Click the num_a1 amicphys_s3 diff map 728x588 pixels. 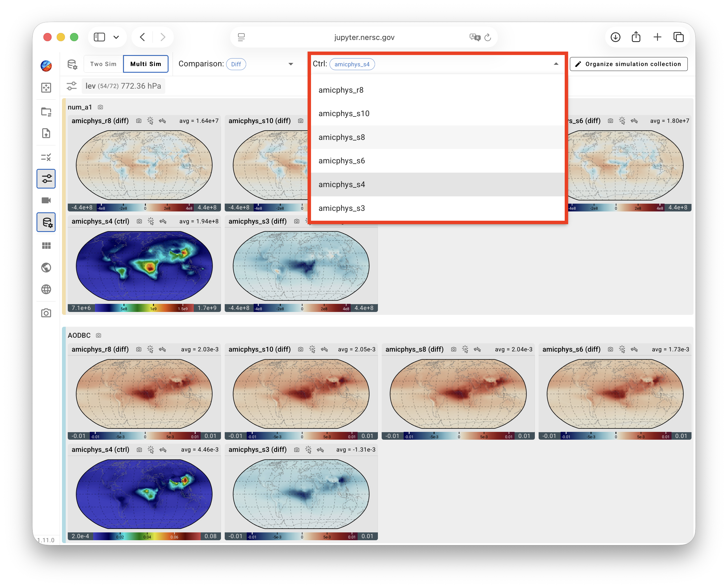tap(301, 266)
